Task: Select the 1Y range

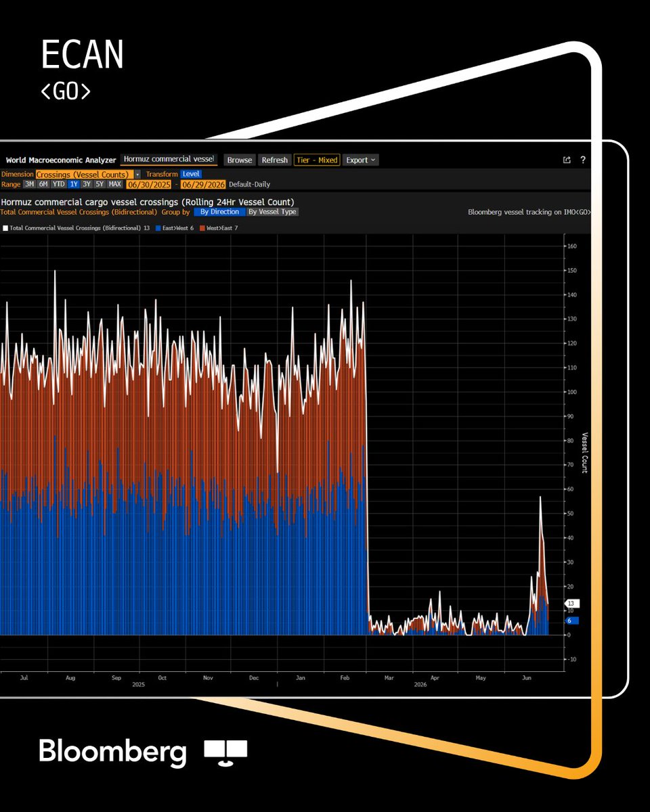Action: [x=74, y=184]
